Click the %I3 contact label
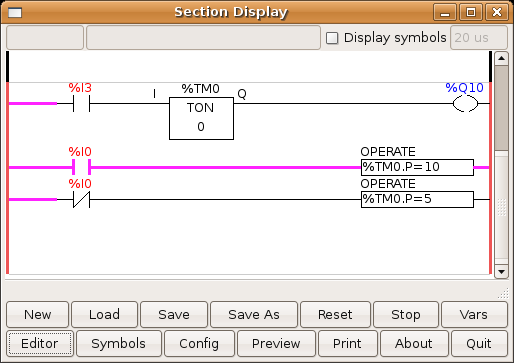Image resolution: width=514 pixels, height=363 pixels. click(80, 88)
